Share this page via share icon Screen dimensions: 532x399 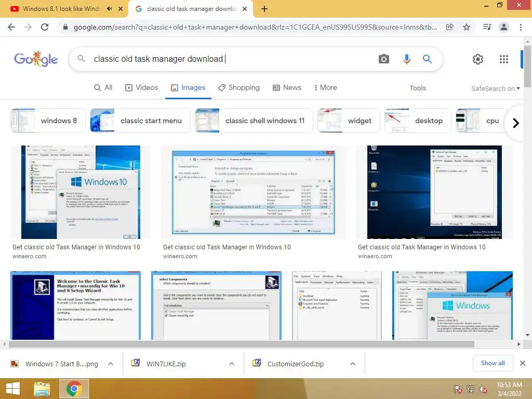click(x=450, y=27)
